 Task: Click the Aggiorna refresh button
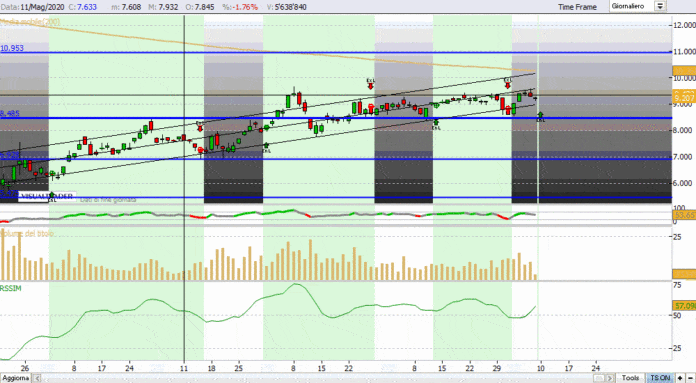[x=16, y=378]
